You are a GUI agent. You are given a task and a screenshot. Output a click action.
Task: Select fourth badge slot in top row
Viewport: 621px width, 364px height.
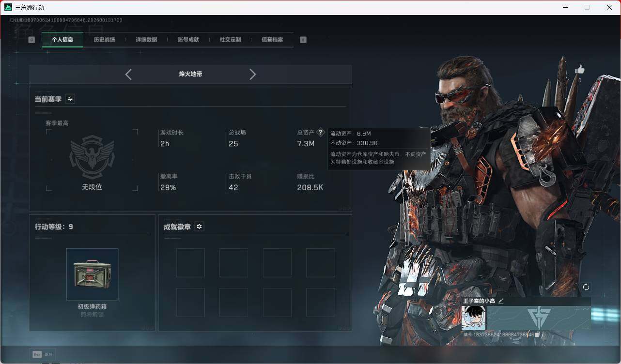click(321, 263)
